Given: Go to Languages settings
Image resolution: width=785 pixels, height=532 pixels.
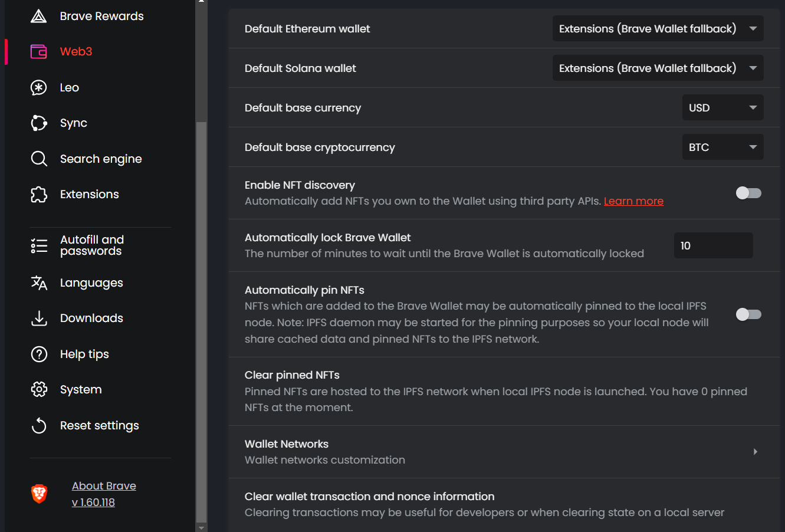Looking at the screenshot, I should click(x=91, y=283).
